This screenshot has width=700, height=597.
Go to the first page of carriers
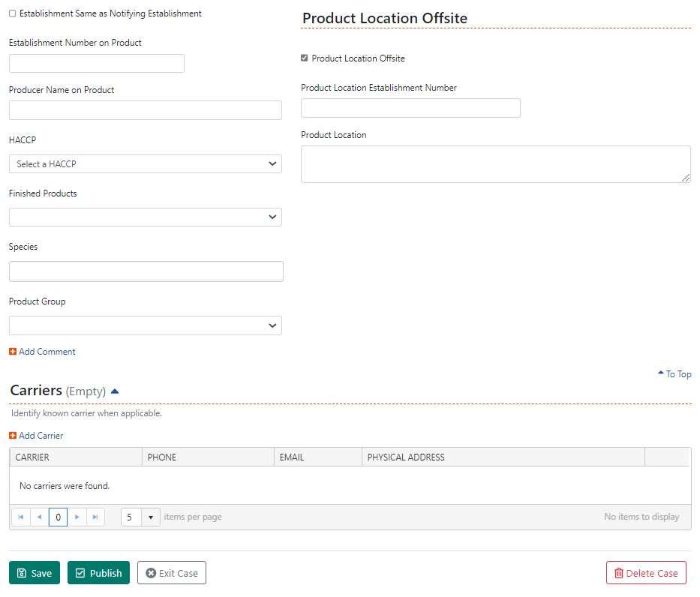(20, 517)
